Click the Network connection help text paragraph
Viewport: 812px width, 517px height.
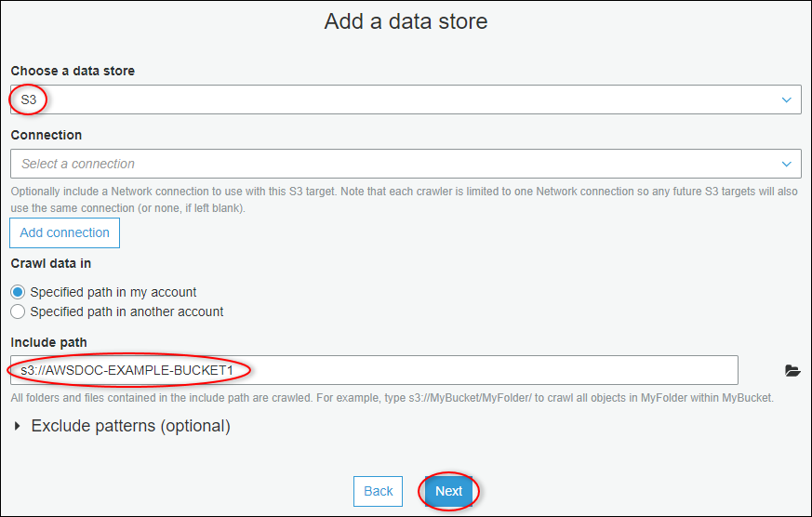tap(405, 199)
